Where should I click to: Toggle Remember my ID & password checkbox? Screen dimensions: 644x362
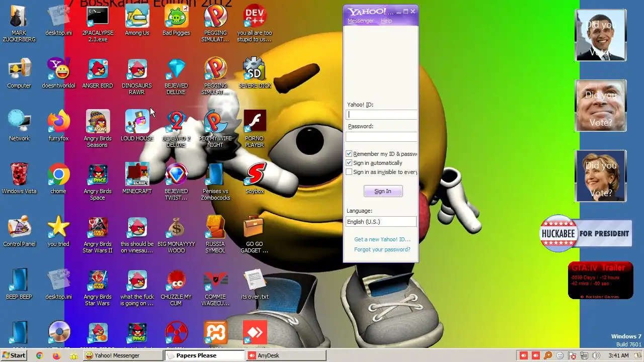pyautogui.click(x=349, y=154)
